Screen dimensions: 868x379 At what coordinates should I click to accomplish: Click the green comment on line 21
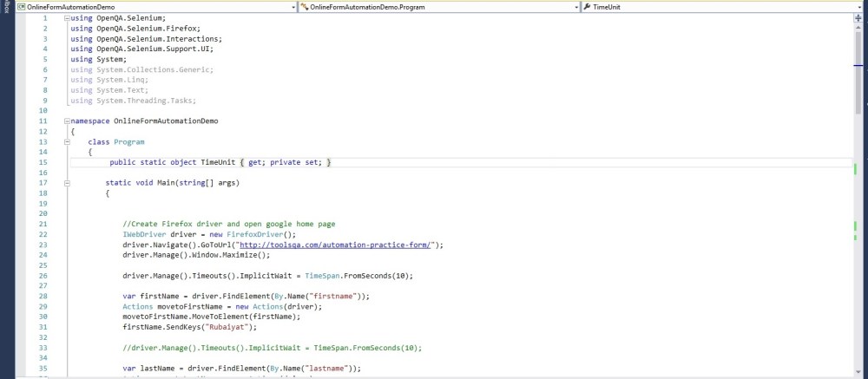[x=229, y=225]
